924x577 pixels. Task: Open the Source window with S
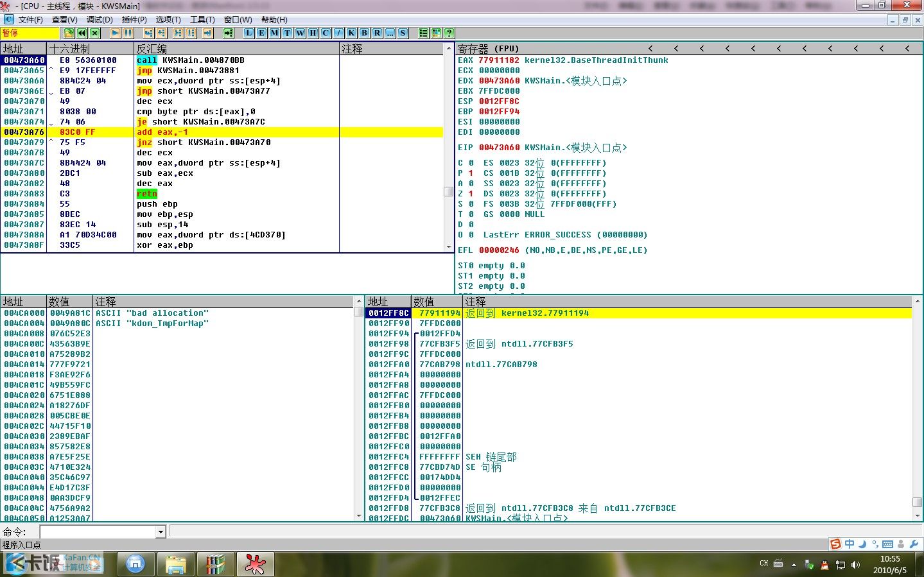point(403,33)
